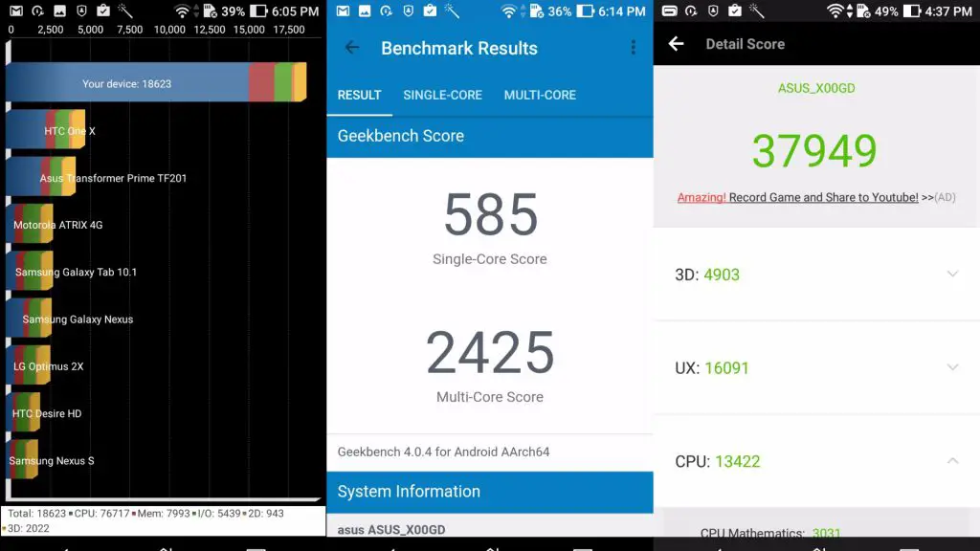980x551 pixels.
Task: Tap the picture icon in Quadrant screen status bar
Action: [x=59, y=11]
